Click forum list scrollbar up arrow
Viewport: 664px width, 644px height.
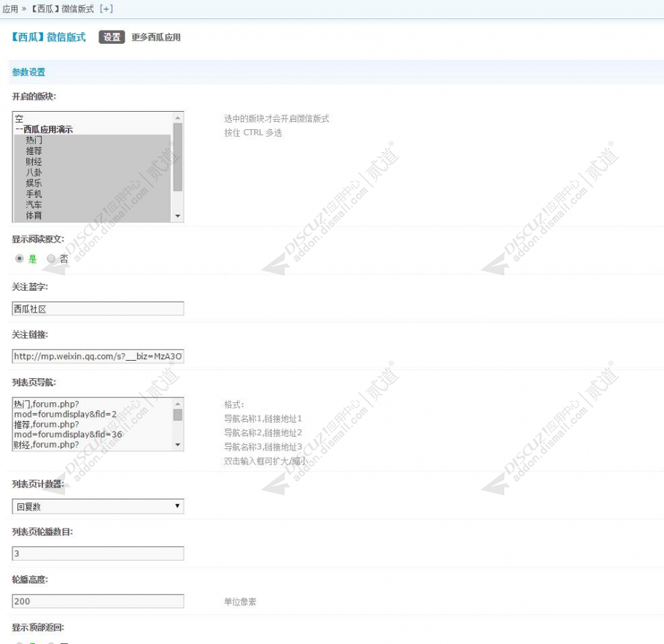[x=178, y=118]
